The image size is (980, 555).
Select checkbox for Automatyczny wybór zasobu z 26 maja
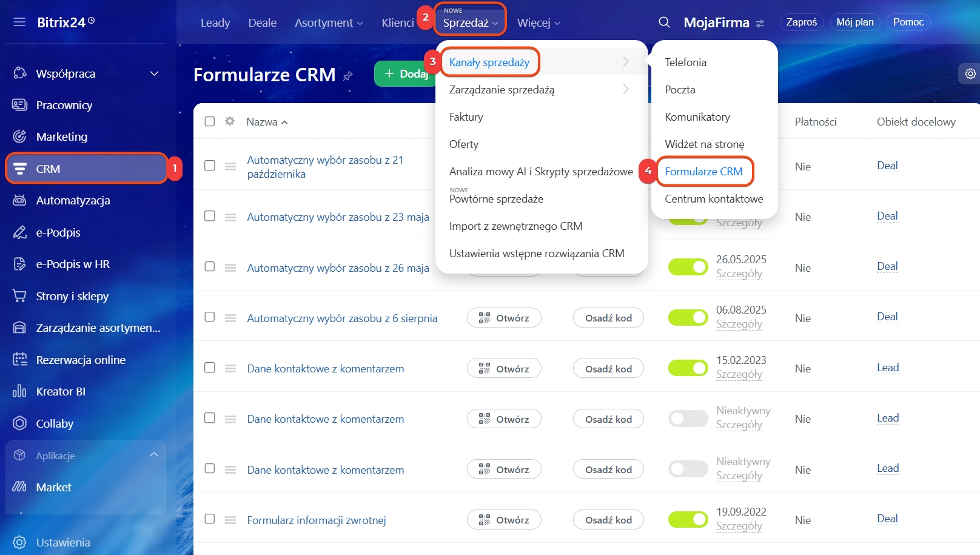[210, 266]
